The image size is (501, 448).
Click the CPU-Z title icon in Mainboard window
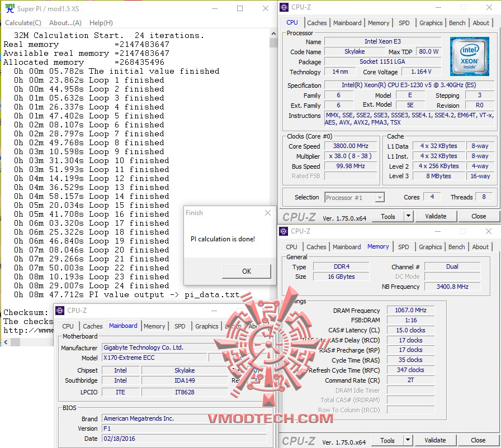[60, 310]
